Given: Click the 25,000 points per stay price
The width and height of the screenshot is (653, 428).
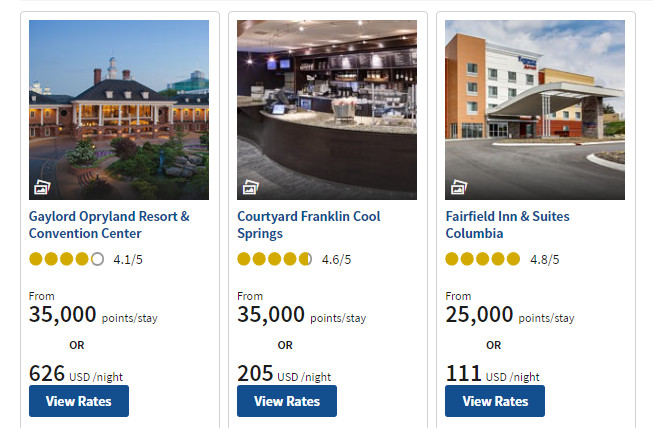Looking at the screenshot, I should point(509,316).
